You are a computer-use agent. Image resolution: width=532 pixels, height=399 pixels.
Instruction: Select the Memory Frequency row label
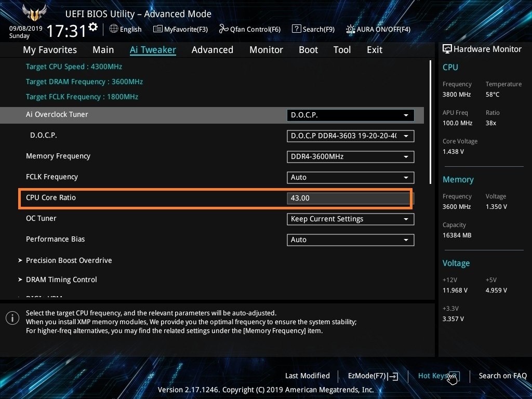click(58, 156)
